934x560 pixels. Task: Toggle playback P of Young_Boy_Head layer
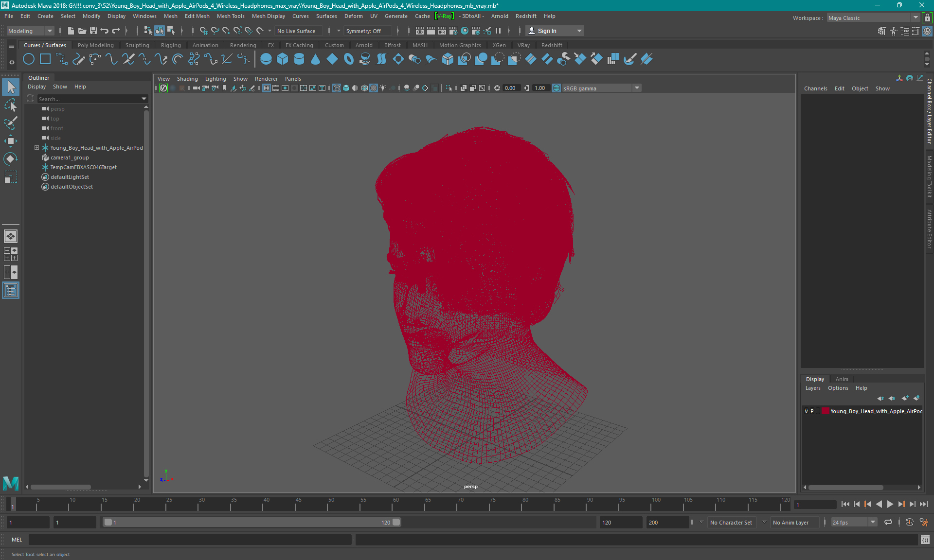(812, 411)
